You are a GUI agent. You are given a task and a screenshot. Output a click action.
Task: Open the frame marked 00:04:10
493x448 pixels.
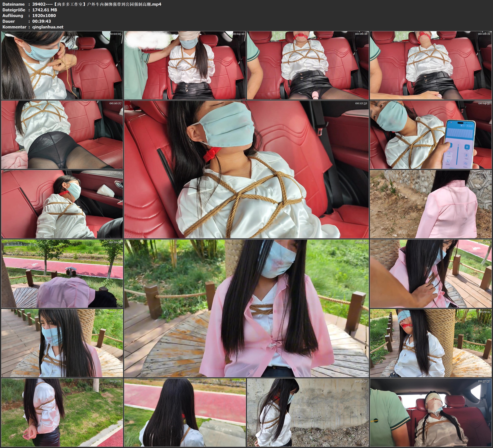pyautogui.click(x=185, y=65)
